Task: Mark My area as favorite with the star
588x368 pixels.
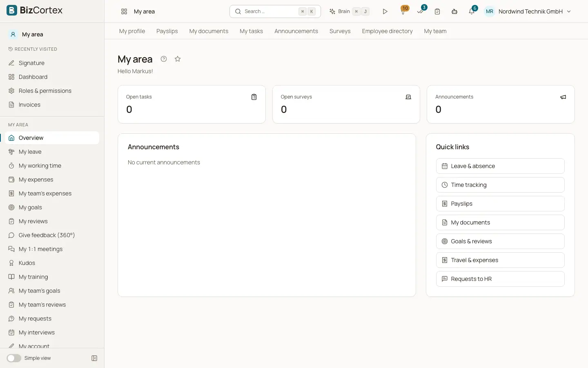Action: tap(178, 59)
